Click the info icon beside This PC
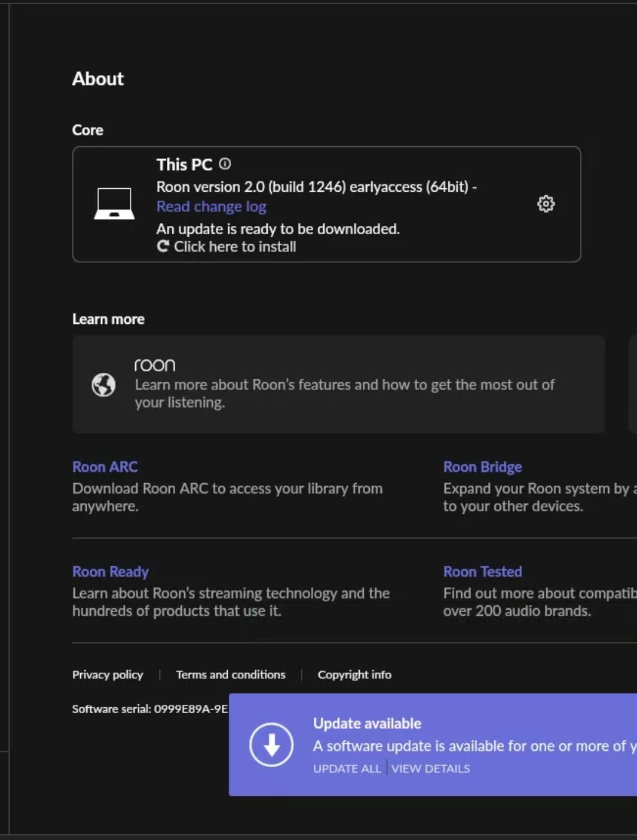This screenshot has width=637, height=840. point(225,164)
